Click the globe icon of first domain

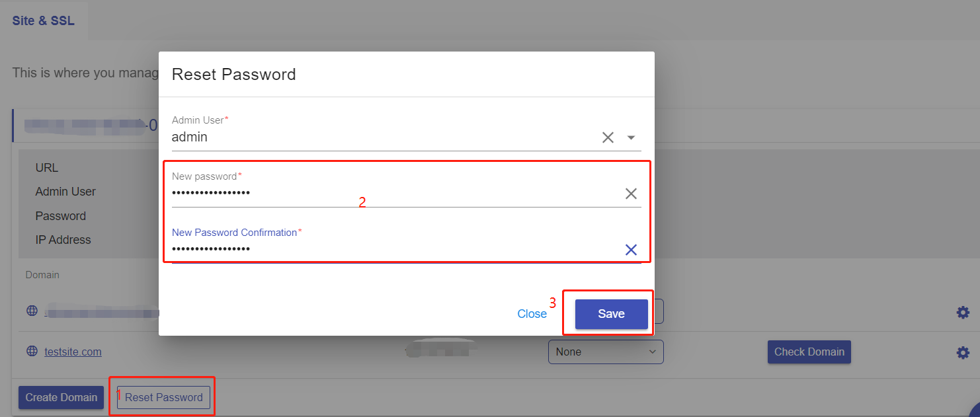tap(32, 311)
